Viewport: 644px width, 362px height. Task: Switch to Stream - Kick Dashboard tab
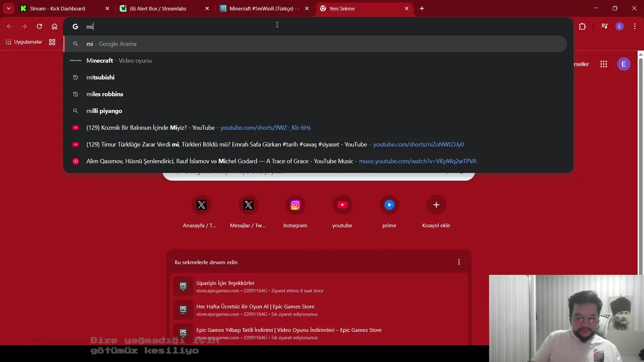tap(64, 9)
